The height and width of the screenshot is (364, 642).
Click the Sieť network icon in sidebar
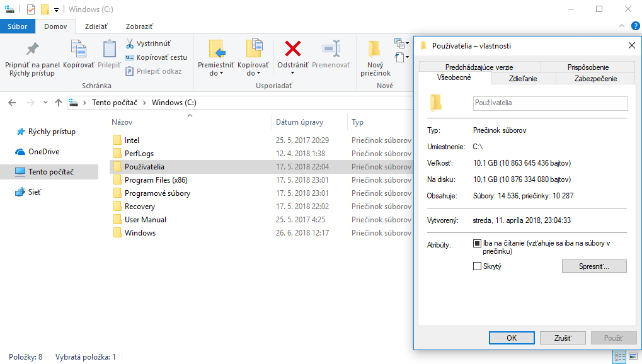coord(20,192)
